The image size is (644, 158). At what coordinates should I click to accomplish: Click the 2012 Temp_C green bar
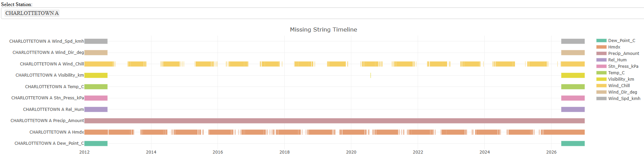pyautogui.click(x=96, y=87)
